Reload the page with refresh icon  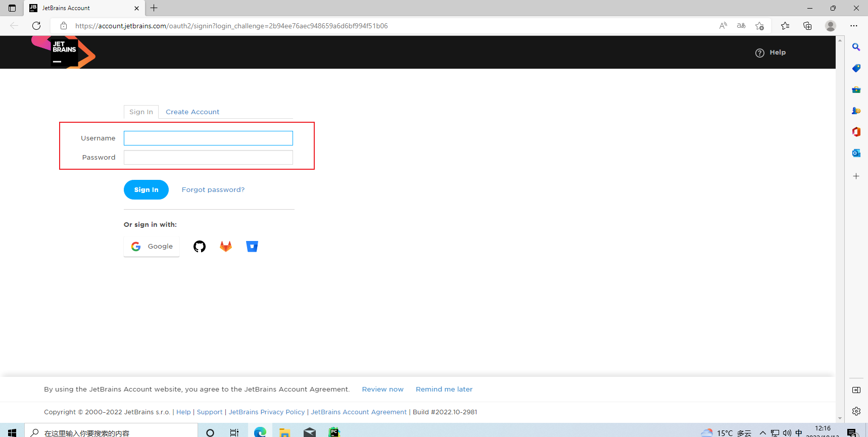click(x=36, y=26)
